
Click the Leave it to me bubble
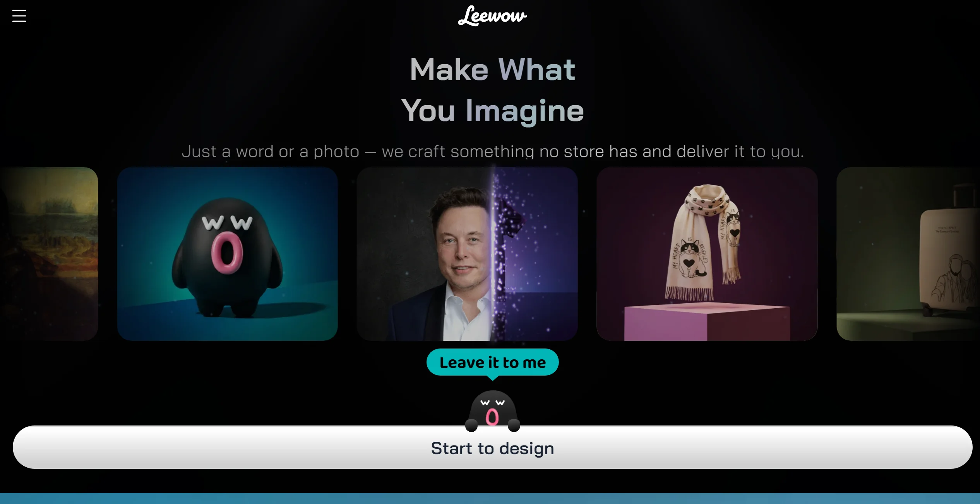point(492,362)
